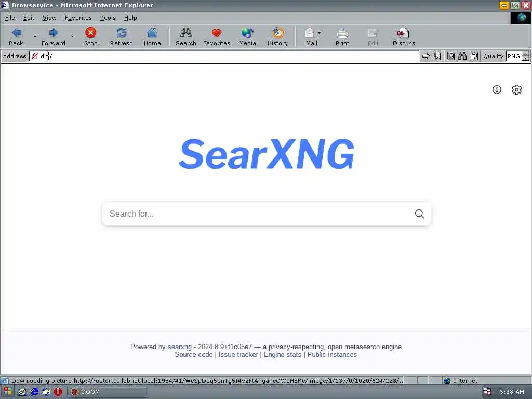Launch Internet Explorer from quick launch
The image size is (532, 399).
(34, 392)
